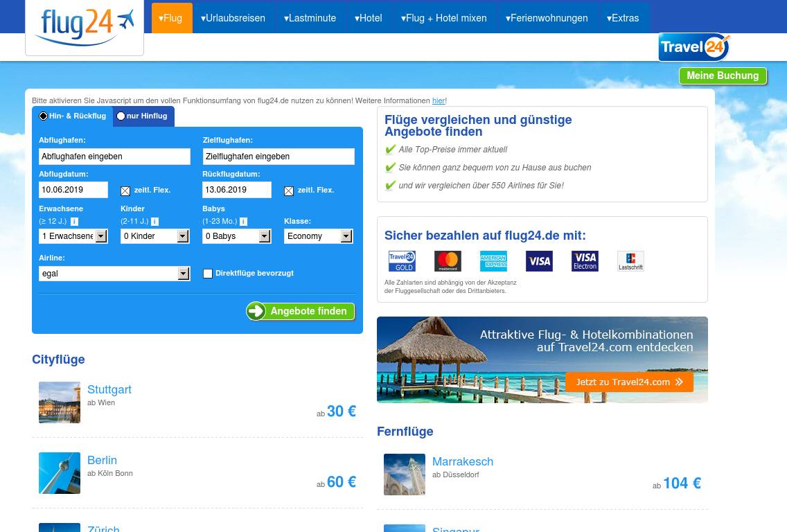The image size is (787, 532).
Task: Open the Lastminute menu
Action: click(310, 18)
